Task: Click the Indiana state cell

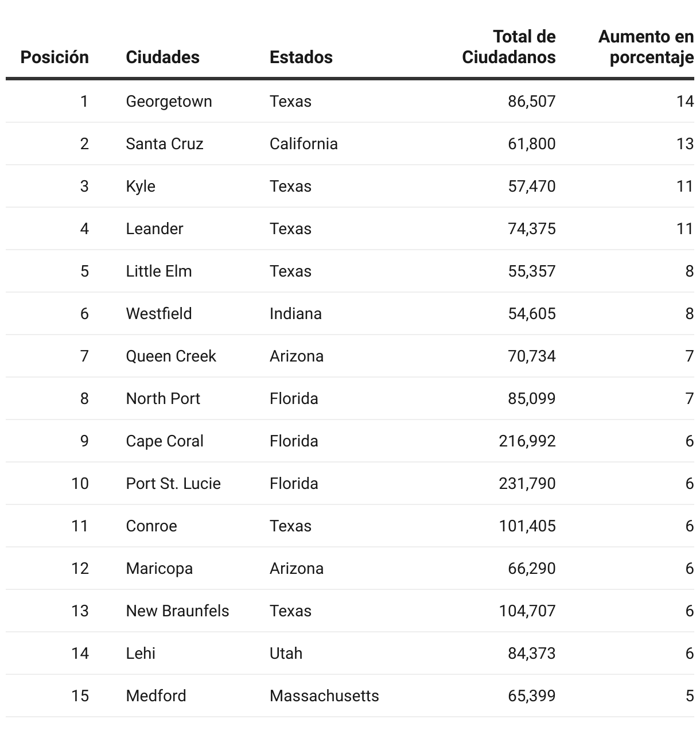Action: (295, 314)
